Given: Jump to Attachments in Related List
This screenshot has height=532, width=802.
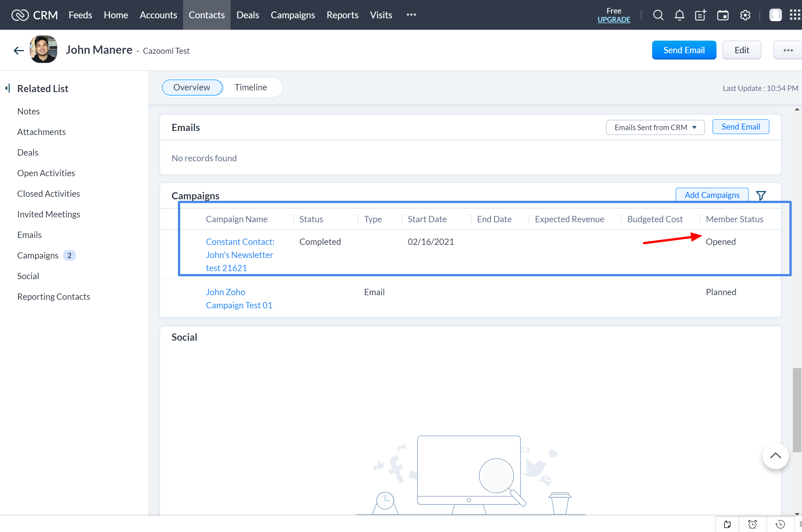Looking at the screenshot, I should 41,132.
